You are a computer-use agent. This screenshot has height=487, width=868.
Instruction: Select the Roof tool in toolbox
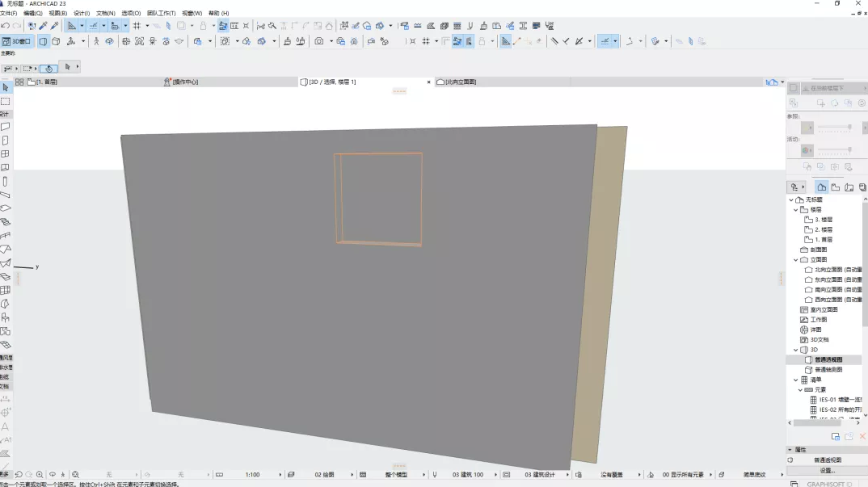[6, 249]
